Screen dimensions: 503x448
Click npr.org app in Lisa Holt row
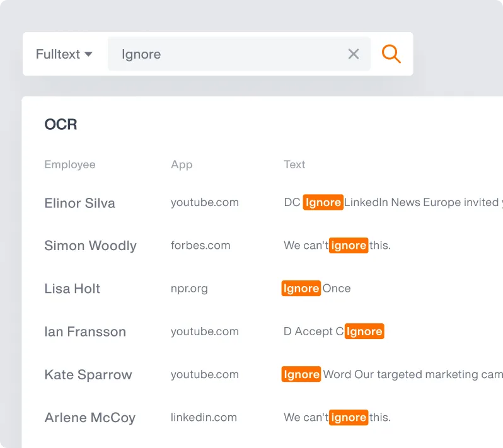tap(189, 289)
